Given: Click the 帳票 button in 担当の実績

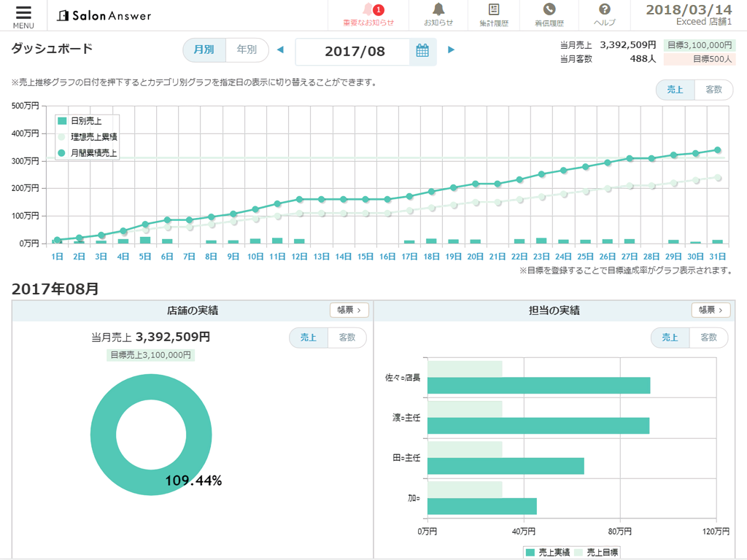Looking at the screenshot, I should [x=711, y=309].
